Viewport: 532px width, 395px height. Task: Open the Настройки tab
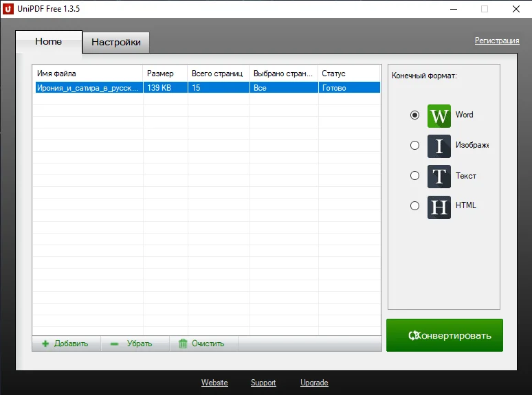click(116, 43)
